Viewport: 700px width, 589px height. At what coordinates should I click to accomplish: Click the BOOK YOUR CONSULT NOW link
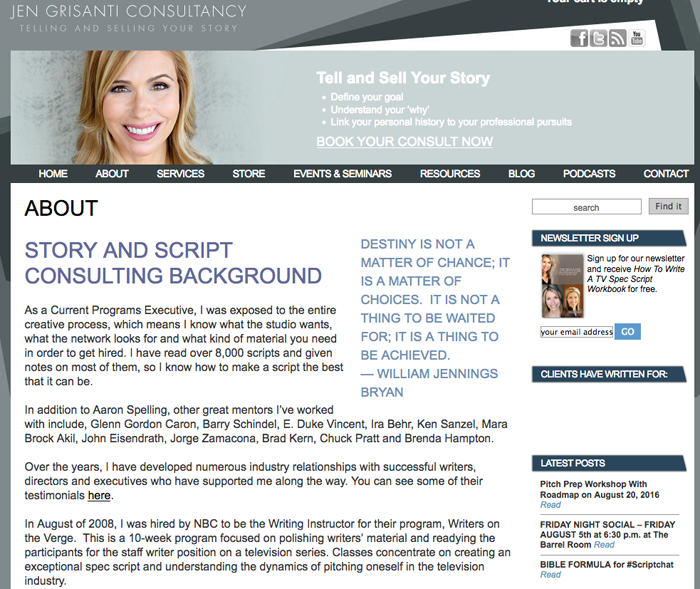tap(404, 142)
